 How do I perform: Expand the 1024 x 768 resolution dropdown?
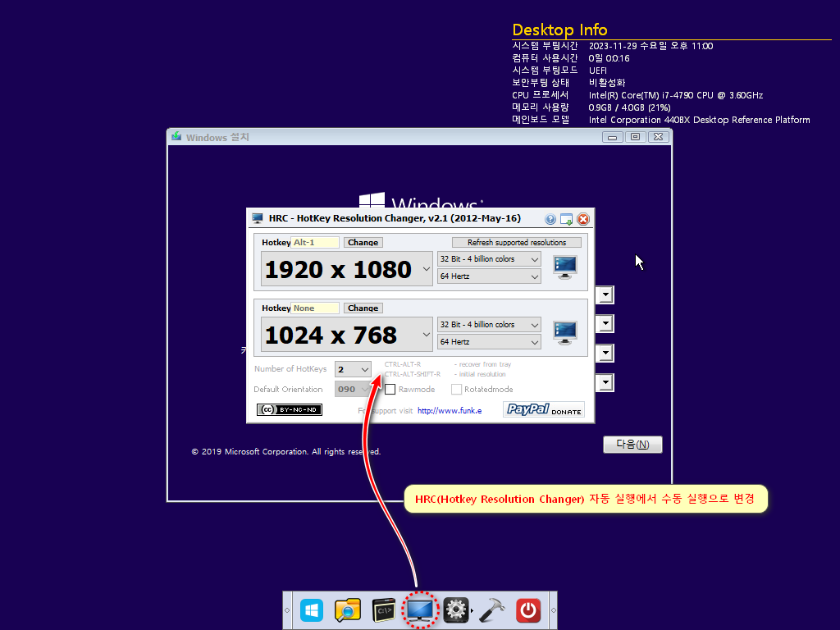point(427,335)
